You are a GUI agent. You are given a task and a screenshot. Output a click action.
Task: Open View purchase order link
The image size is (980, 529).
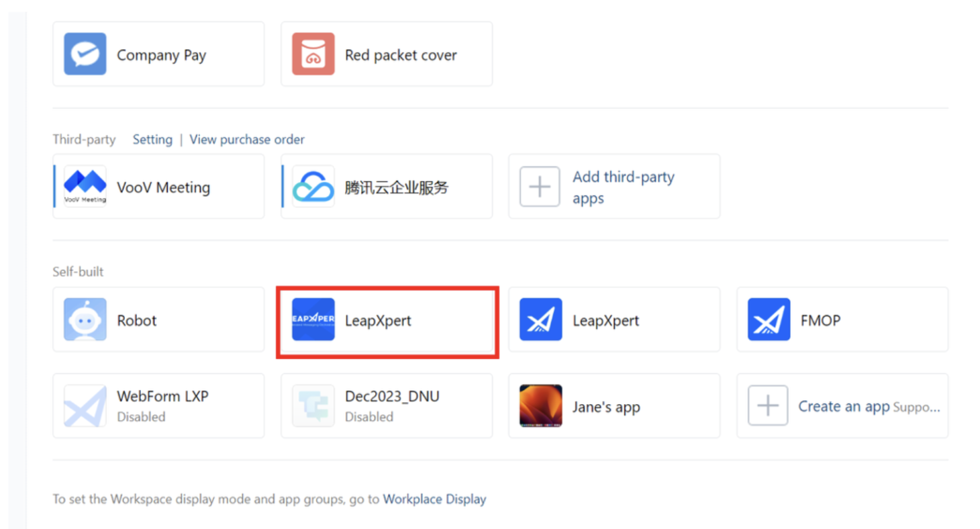247,140
